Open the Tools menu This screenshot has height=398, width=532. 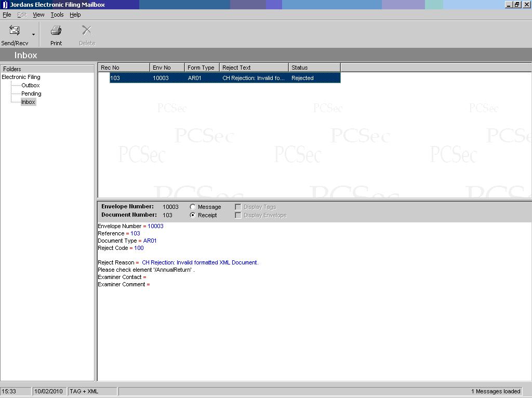(x=57, y=15)
